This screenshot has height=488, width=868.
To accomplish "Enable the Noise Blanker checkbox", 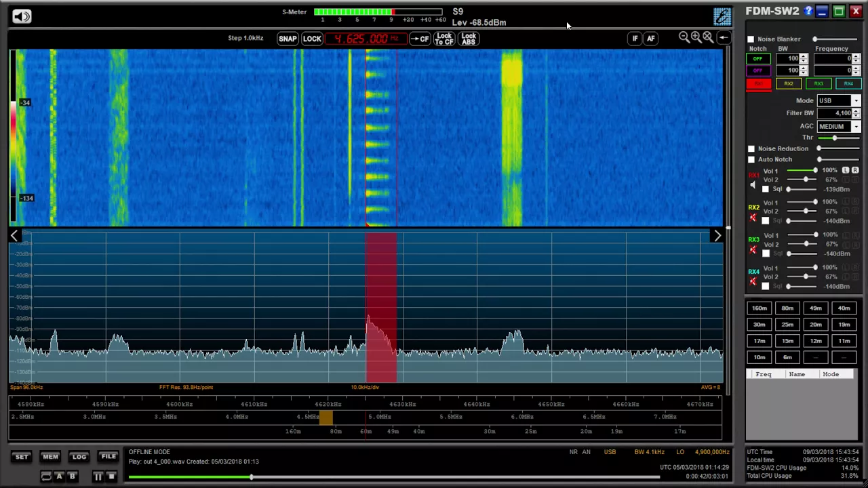I will [751, 39].
